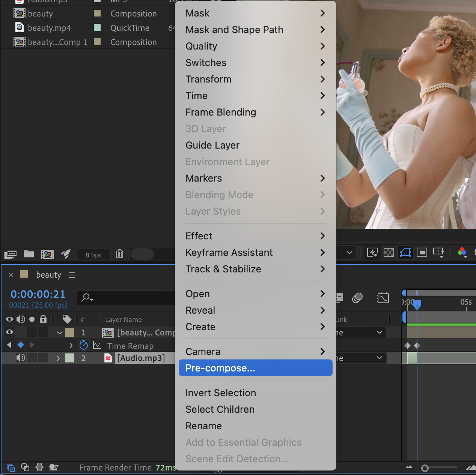Click the timeline layer search field
The image size is (476, 475).
[x=128, y=298]
